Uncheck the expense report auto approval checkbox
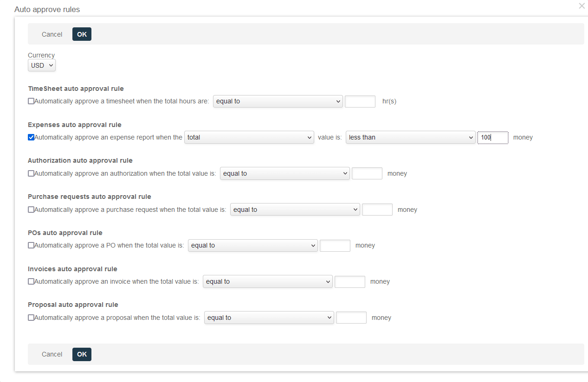Image resolution: width=588 pixels, height=382 pixels. click(31, 137)
